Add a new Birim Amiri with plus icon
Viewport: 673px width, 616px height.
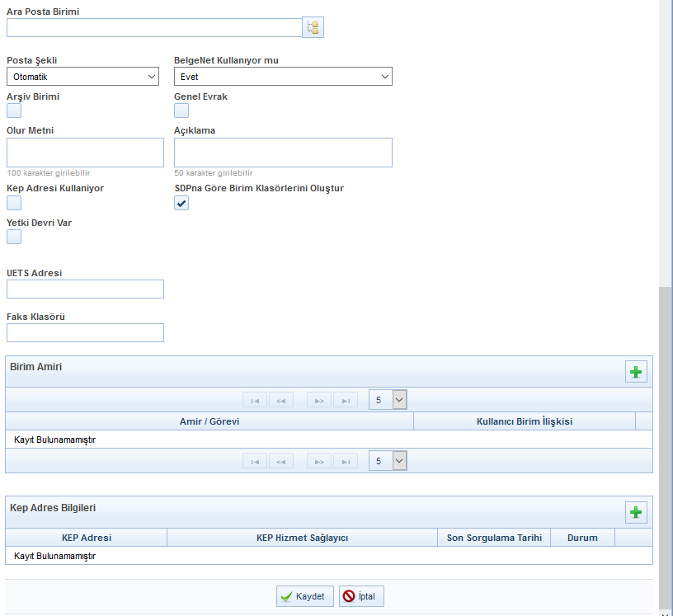(635, 372)
